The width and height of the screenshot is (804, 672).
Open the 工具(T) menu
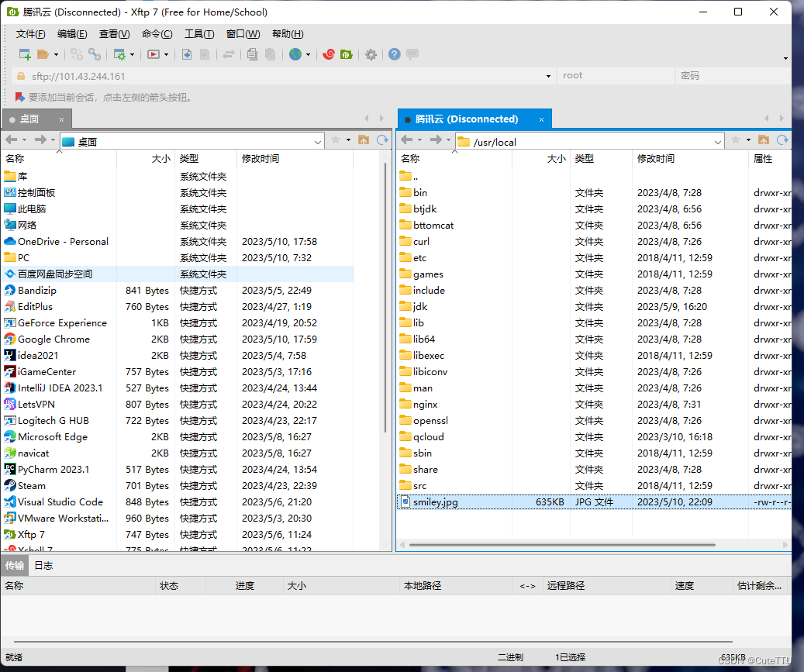pos(199,34)
